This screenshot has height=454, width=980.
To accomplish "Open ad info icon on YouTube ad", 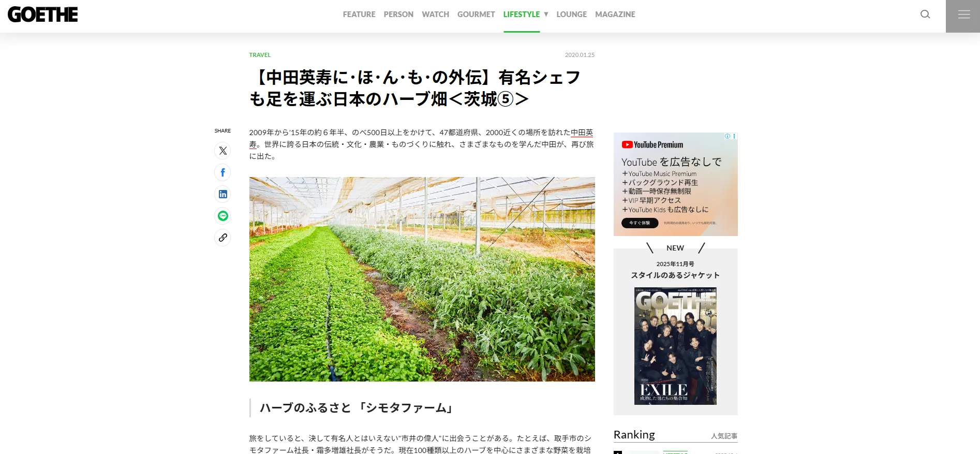I will tap(727, 136).
